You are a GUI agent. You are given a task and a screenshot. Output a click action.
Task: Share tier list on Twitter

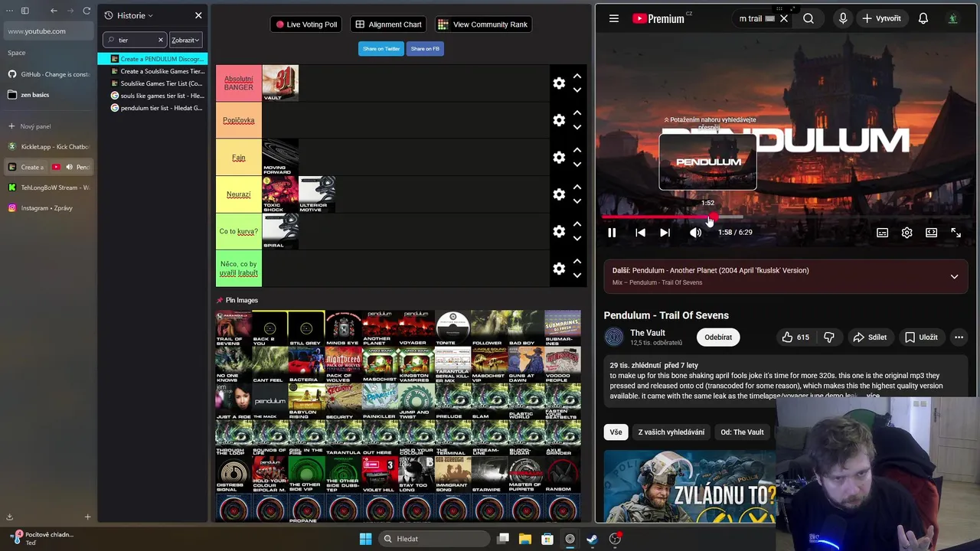click(x=381, y=48)
